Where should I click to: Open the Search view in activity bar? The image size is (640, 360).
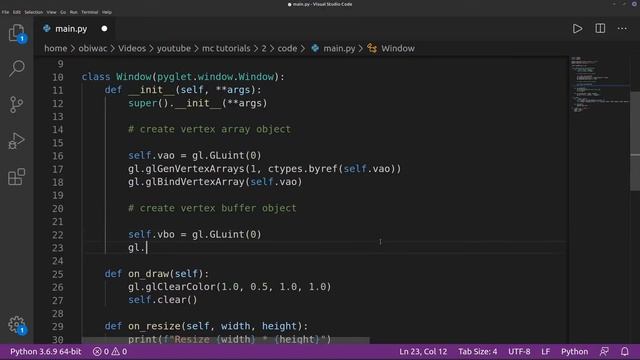coord(16,68)
